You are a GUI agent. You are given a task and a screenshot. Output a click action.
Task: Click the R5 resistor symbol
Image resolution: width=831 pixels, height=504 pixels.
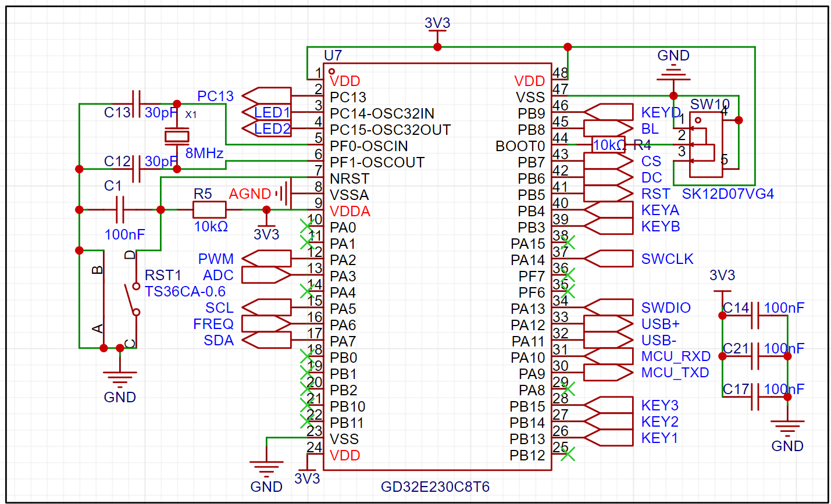[x=209, y=209]
